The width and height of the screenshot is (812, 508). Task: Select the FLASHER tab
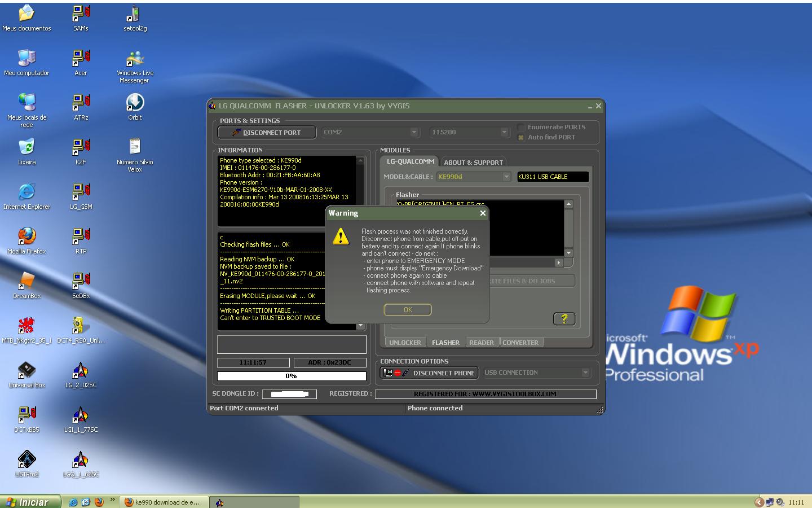(x=445, y=343)
